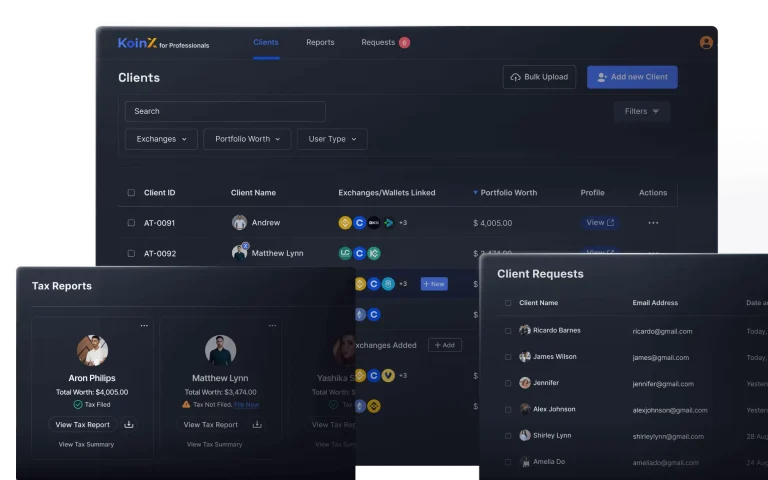Open the three-dot menu on Matthew Lynn's tax card
The width and height of the screenshot is (768, 480).
(x=272, y=326)
